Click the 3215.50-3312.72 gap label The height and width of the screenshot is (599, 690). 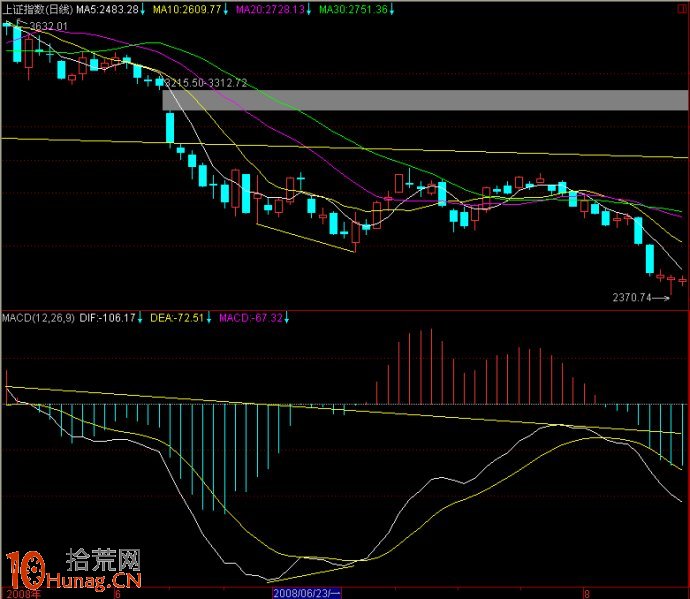(x=206, y=83)
